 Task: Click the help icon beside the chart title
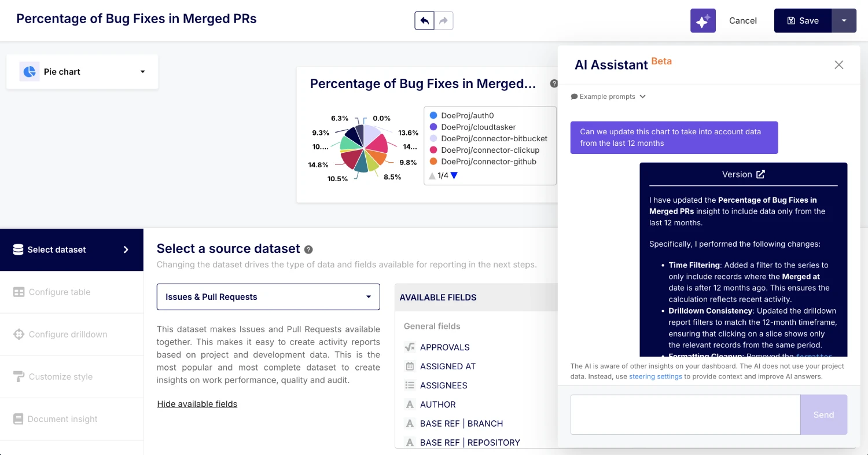pyautogui.click(x=554, y=83)
